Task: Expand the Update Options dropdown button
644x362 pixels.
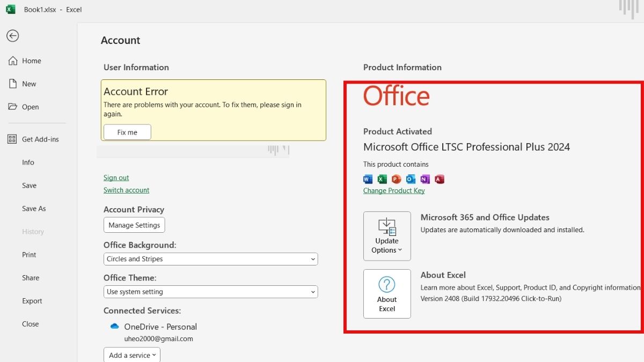Action: 387,236
